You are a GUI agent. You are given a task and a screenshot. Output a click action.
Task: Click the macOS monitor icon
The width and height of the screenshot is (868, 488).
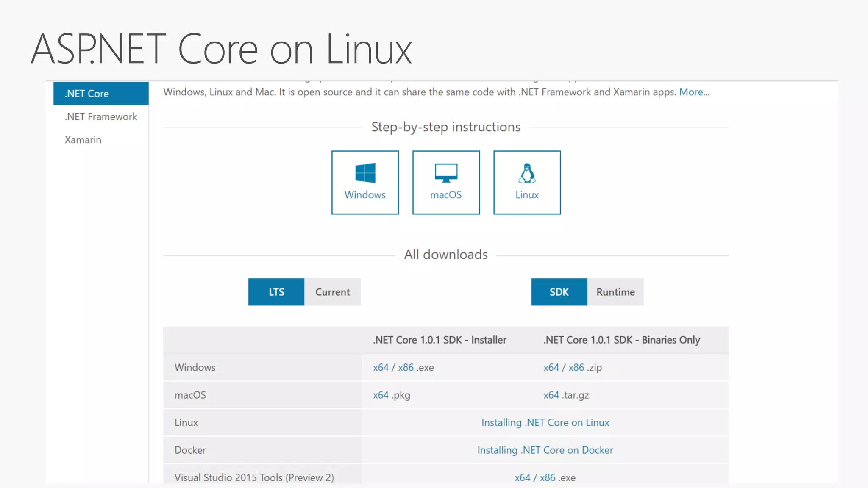(446, 173)
